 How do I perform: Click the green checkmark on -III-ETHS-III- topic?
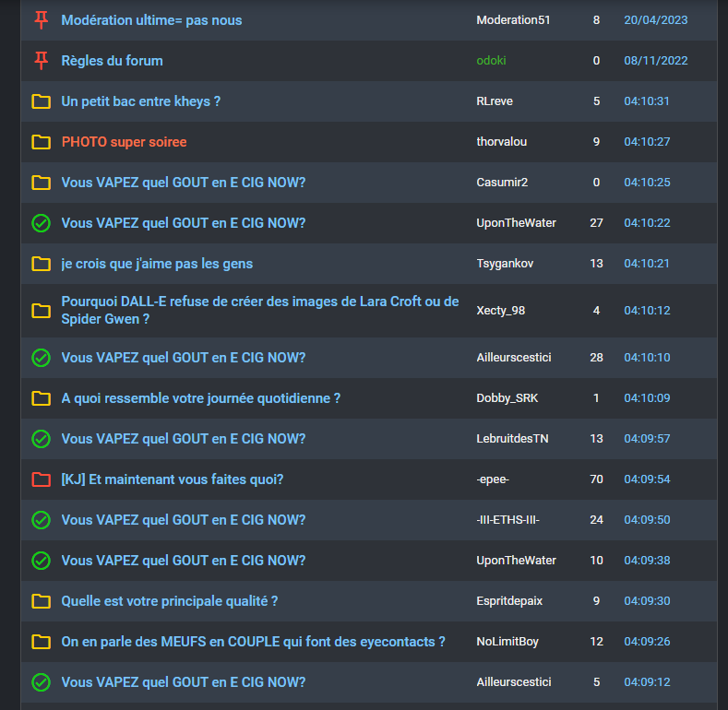[41, 520]
